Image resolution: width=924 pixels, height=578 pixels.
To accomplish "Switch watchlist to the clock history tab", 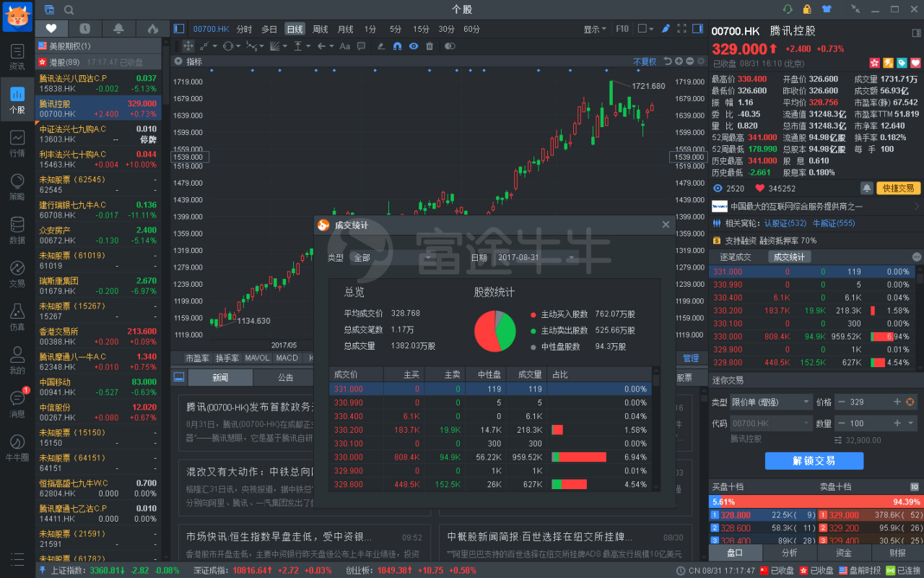I will pos(85,29).
